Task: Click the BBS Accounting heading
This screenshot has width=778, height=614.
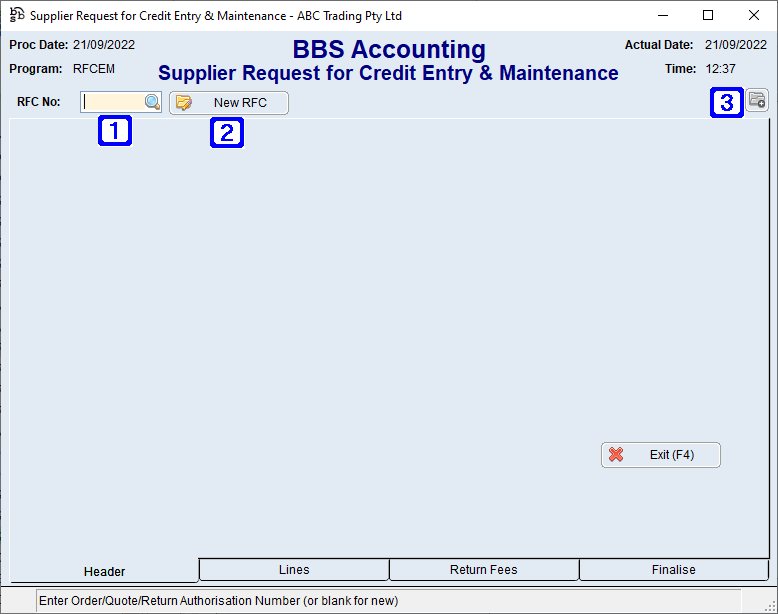Action: click(389, 49)
